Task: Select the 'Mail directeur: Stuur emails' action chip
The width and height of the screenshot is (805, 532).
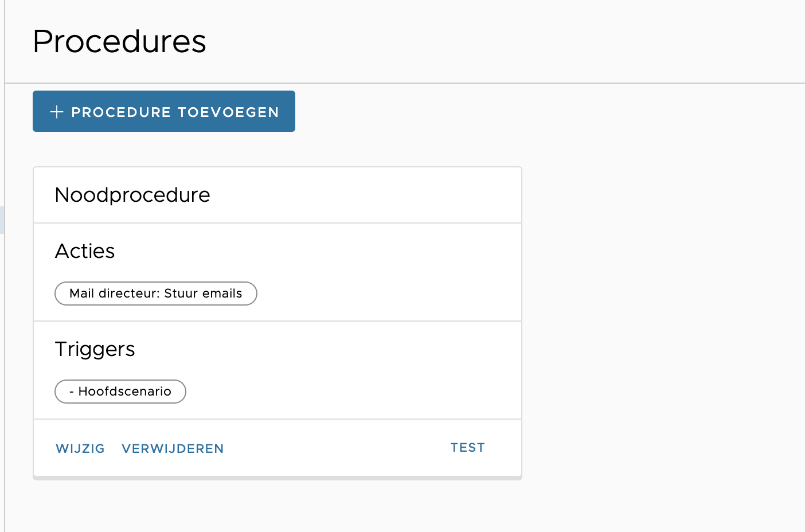Action: [155, 293]
